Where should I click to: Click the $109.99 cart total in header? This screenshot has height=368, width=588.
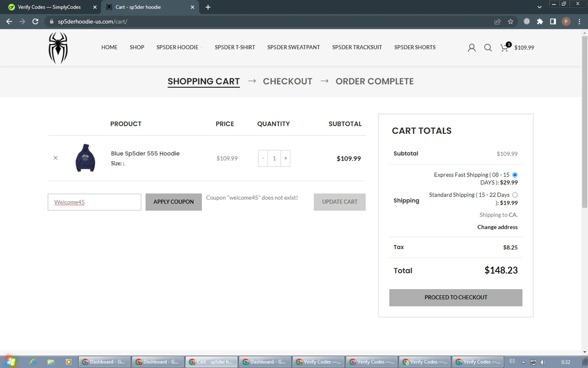524,47
